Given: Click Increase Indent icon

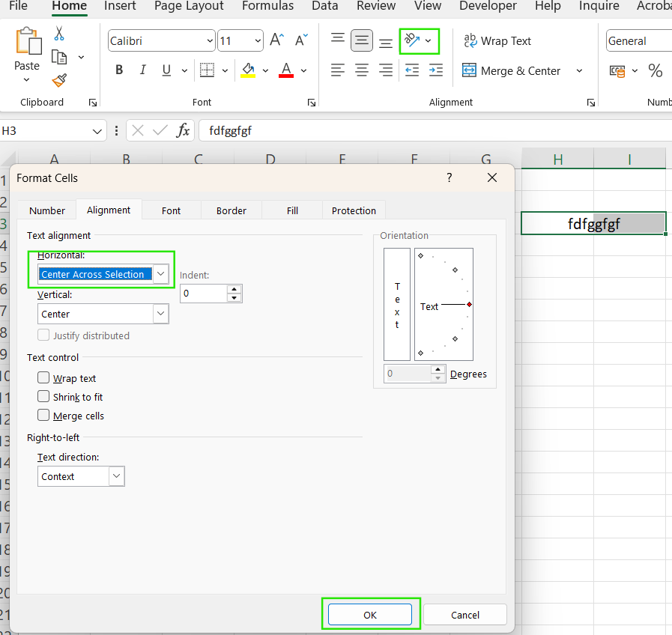Looking at the screenshot, I should point(436,70).
